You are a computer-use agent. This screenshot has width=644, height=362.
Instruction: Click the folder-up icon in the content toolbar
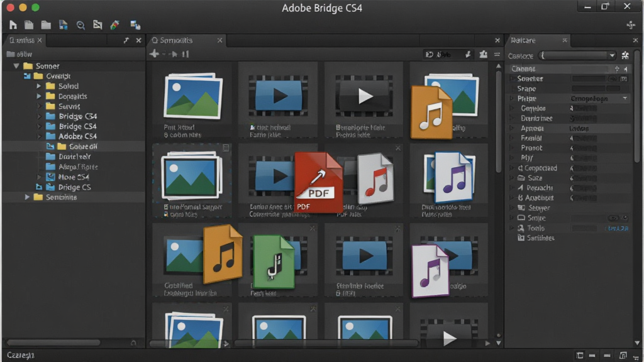[484, 54]
